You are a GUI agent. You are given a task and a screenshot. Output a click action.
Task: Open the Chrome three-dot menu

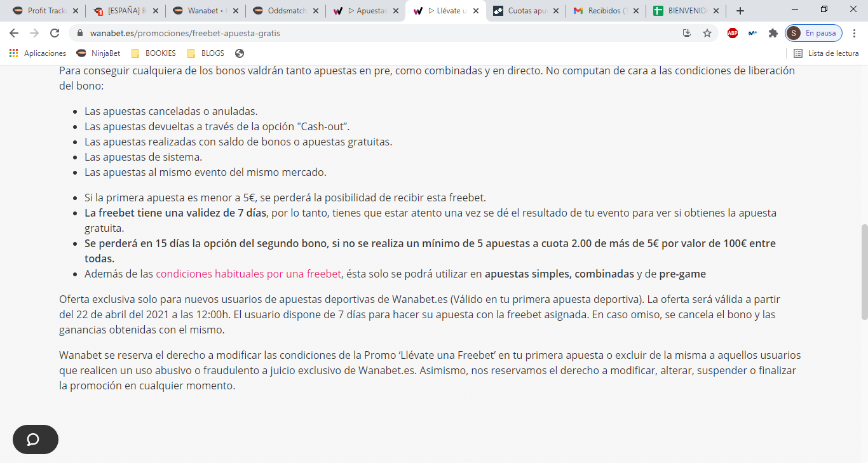click(x=855, y=33)
